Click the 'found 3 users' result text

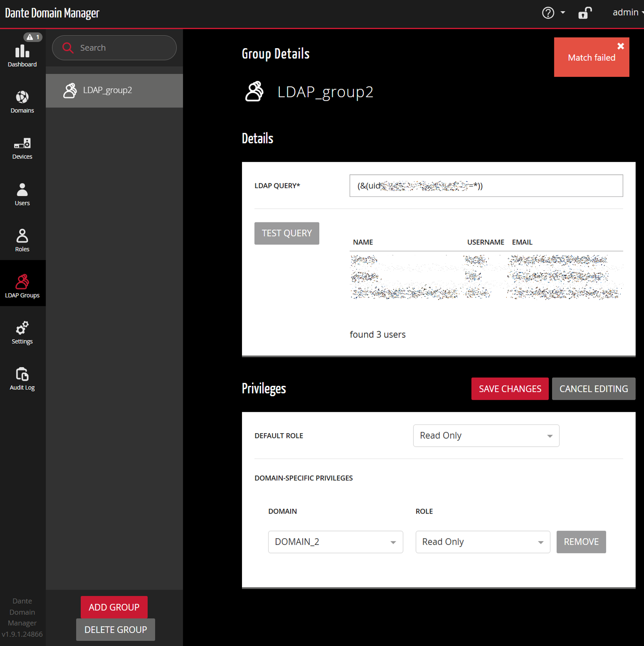pos(377,335)
